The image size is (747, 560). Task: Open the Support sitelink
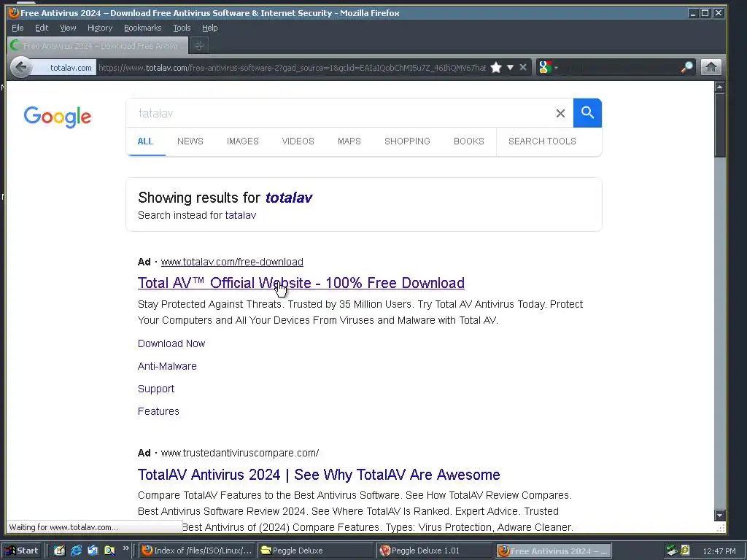(x=156, y=389)
